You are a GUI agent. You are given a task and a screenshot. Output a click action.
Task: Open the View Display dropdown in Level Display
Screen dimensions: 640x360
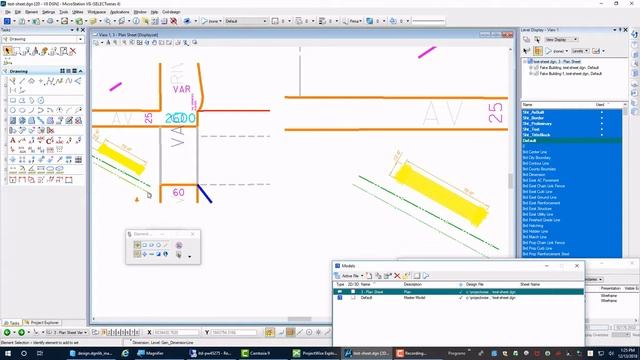(x=562, y=40)
